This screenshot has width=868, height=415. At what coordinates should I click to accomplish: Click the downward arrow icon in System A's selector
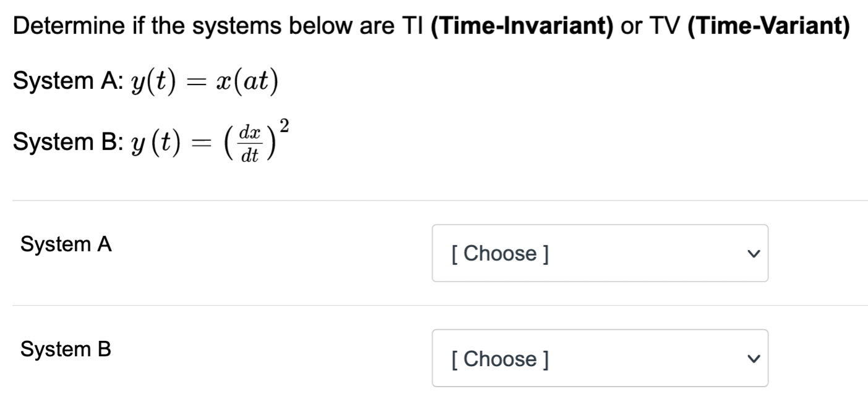pos(753,253)
